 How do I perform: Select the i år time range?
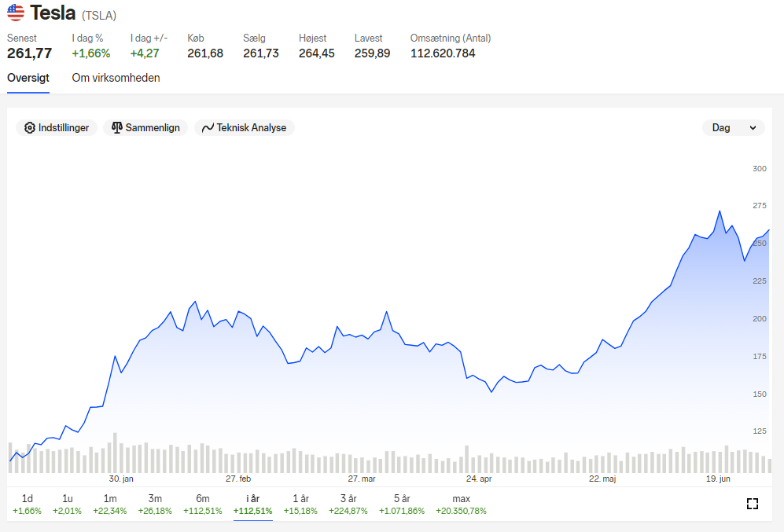coord(253,504)
